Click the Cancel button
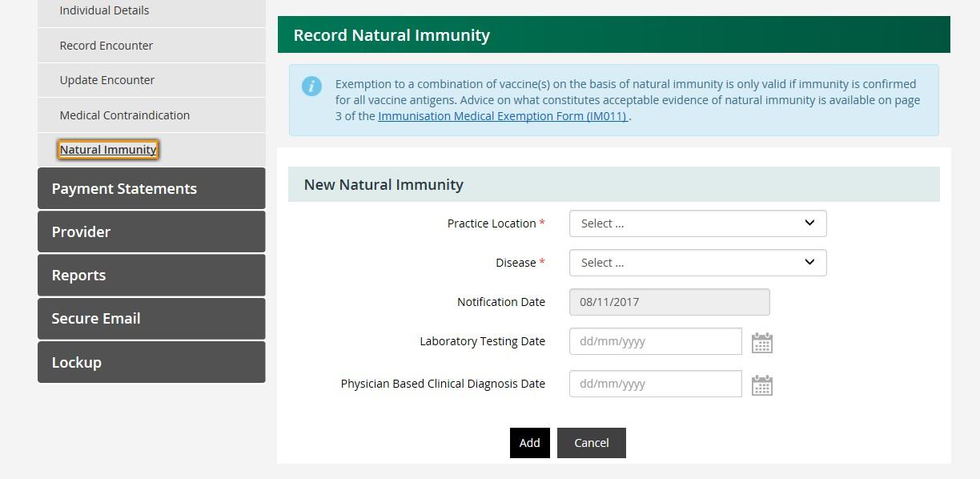This screenshot has height=479, width=980. [591, 442]
